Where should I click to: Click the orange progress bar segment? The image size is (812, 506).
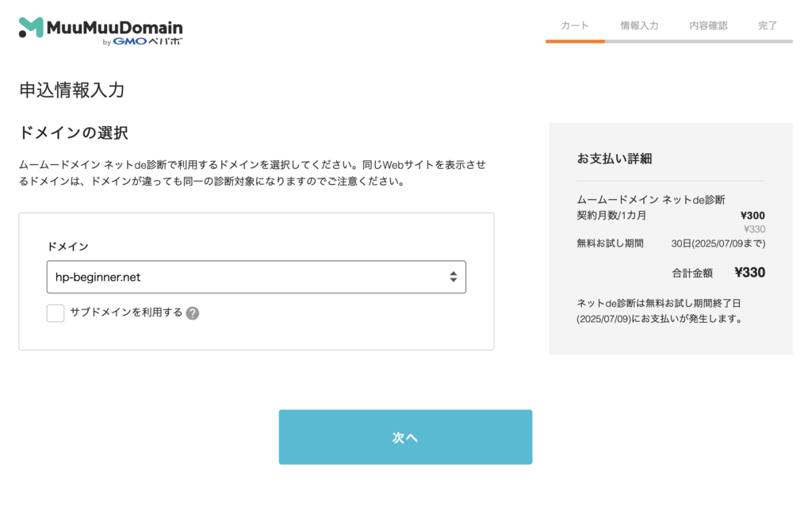pyautogui.click(x=575, y=41)
